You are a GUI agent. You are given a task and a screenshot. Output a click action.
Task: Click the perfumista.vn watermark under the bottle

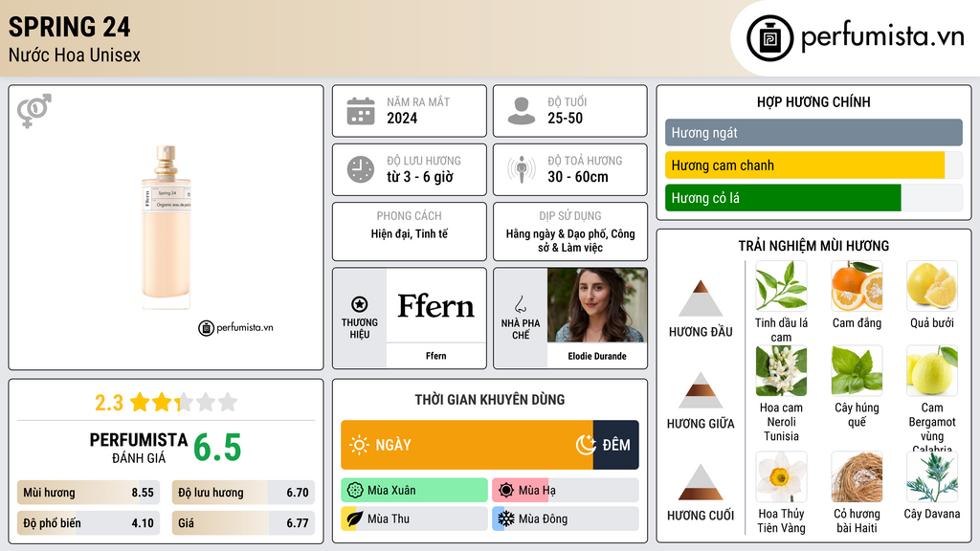pos(236,327)
